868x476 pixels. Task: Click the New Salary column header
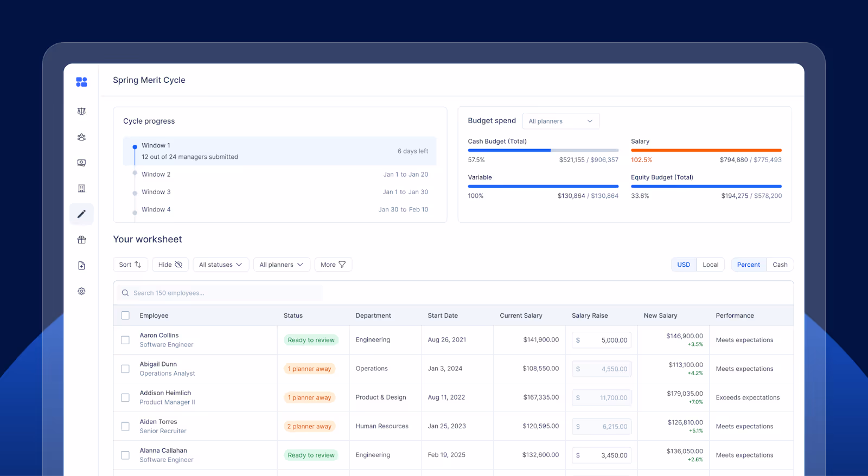pyautogui.click(x=660, y=316)
